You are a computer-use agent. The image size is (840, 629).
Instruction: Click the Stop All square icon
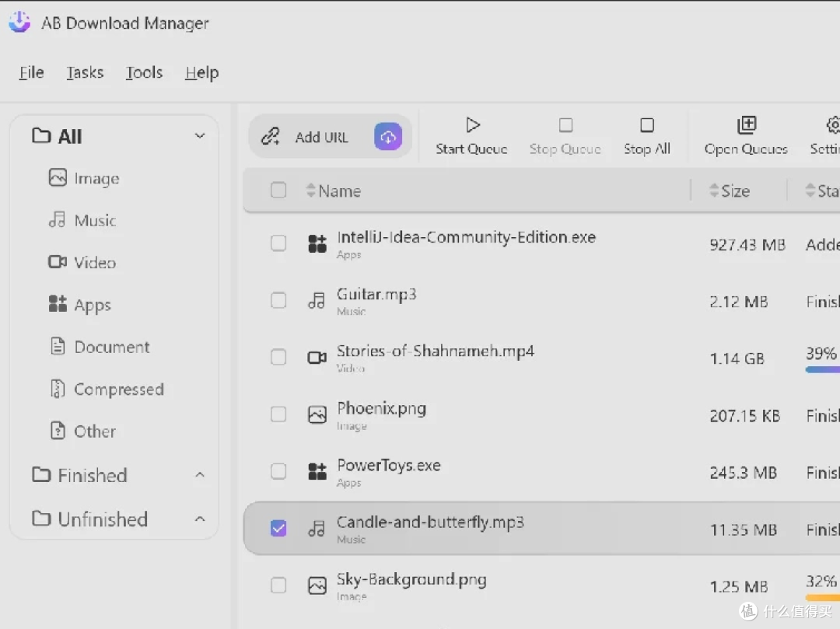(x=647, y=125)
